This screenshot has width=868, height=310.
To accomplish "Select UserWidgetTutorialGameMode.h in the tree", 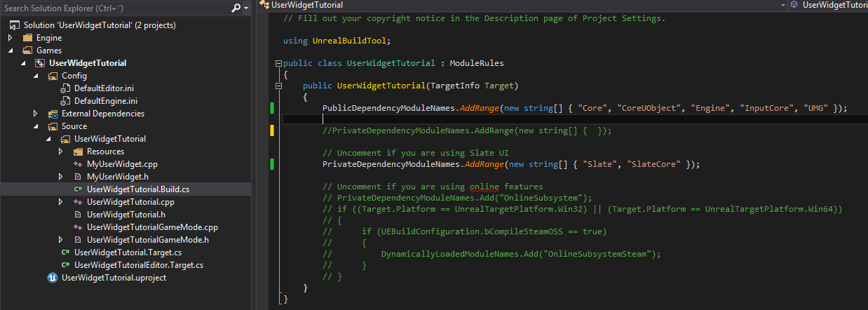I will point(148,240).
